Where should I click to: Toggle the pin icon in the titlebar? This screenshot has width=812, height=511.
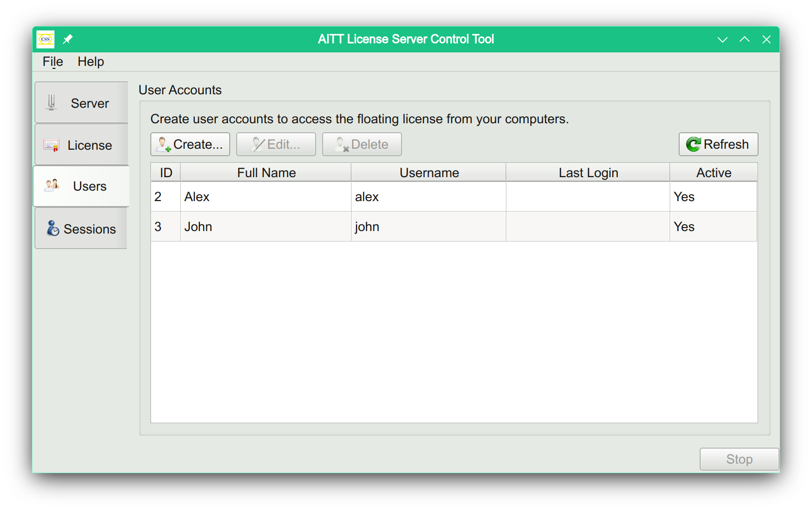point(68,39)
